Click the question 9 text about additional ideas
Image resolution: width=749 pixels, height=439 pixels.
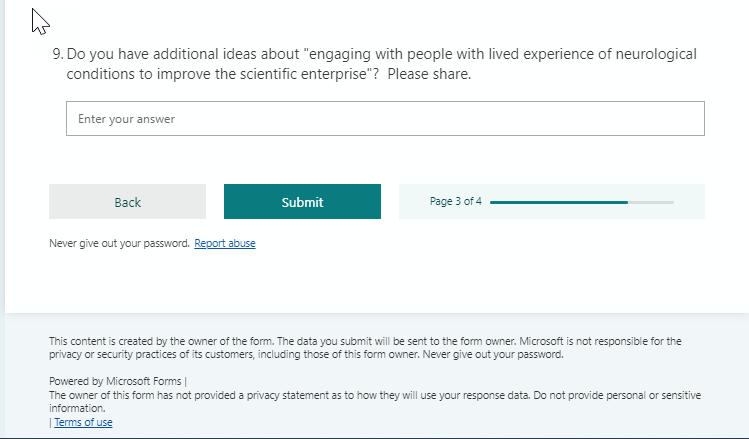click(180, 54)
